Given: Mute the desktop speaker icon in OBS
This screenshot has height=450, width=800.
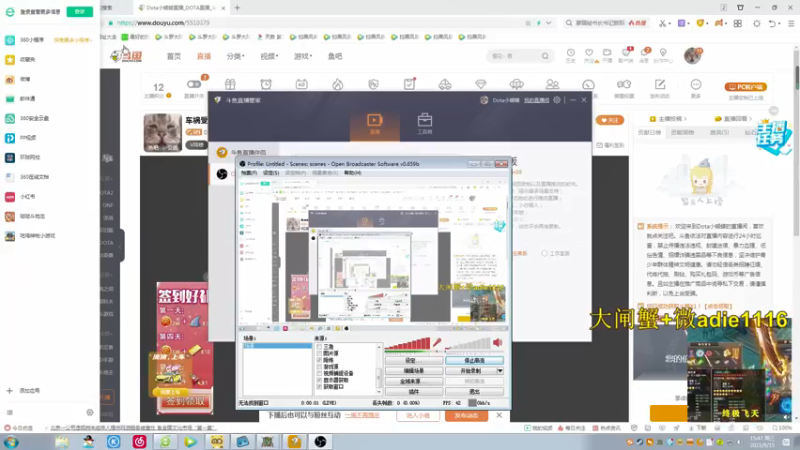Looking at the screenshot, I should click(x=498, y=343).
